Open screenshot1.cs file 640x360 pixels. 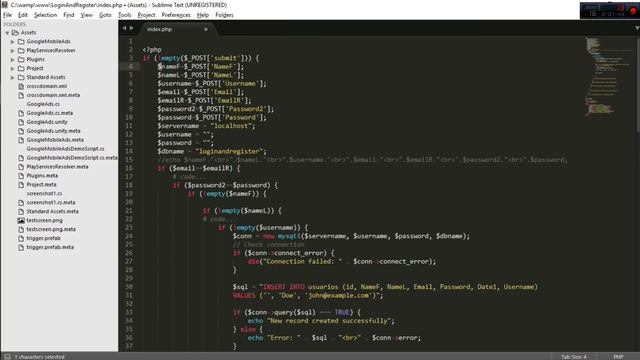[44, 193]
